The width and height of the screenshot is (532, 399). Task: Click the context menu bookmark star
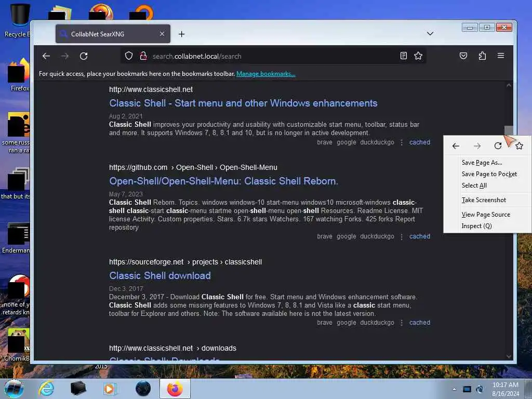pyautogui.click(x=519, y=146)
